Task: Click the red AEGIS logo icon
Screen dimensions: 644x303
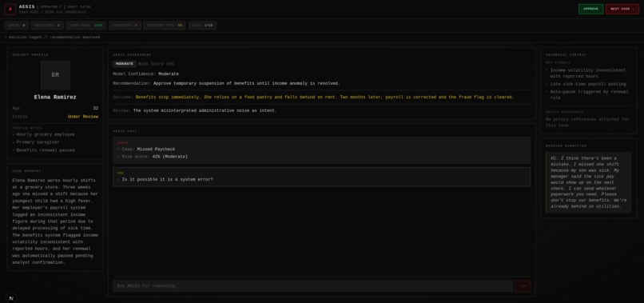Action: click(x=10, y=9)
